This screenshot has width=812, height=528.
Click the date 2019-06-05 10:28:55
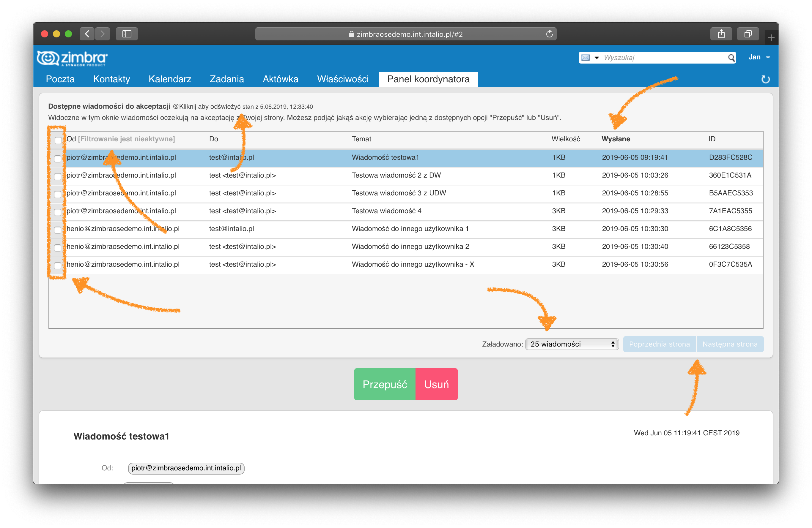click(635, 193)
